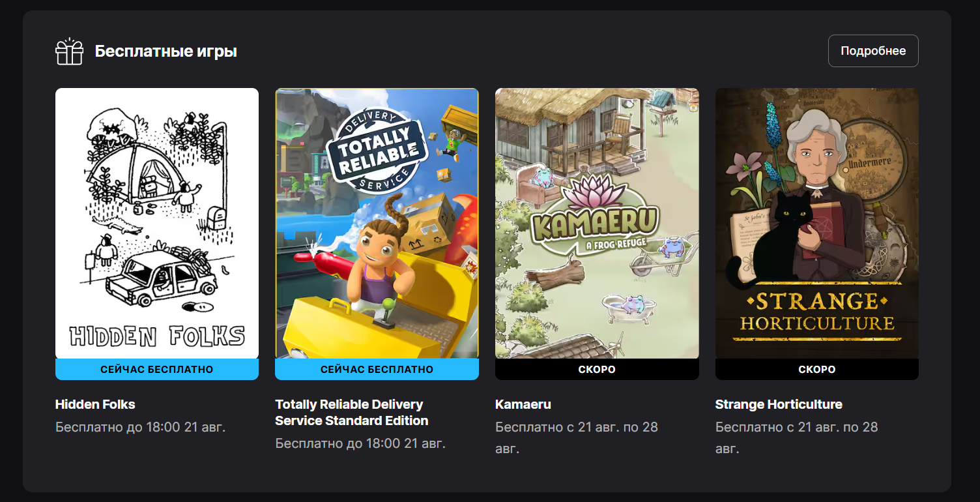This screenshot has height=502, width=980.
Task: Click the СКОРО banner under Strange Horticulture
Action: 817,369
